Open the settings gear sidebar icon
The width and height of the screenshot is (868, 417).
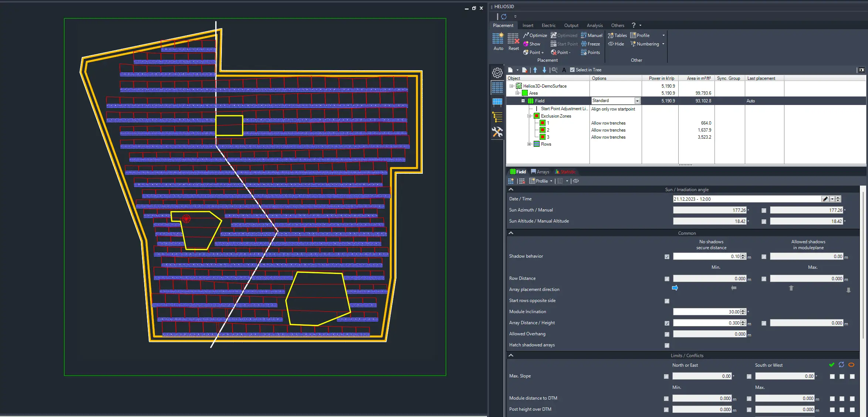(497, 73)
